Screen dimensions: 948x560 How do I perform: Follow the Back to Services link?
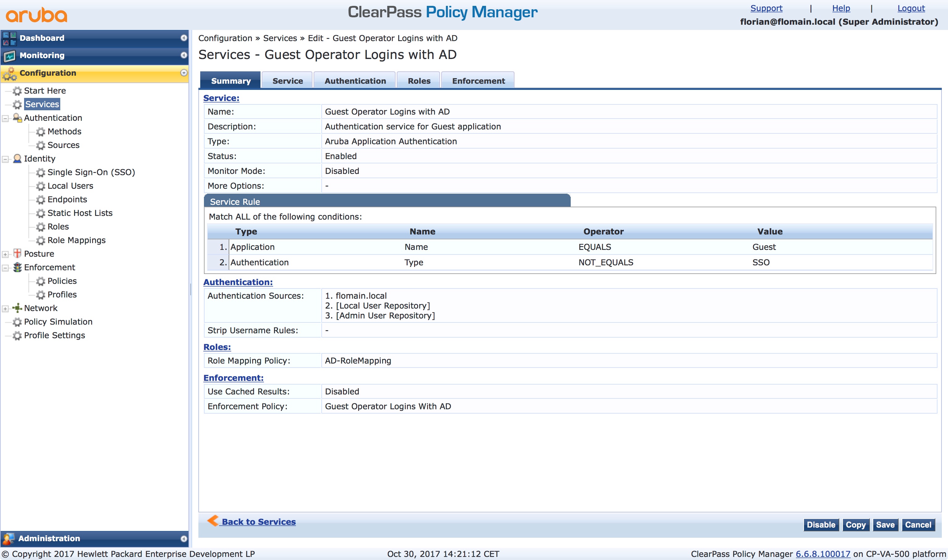259,521
